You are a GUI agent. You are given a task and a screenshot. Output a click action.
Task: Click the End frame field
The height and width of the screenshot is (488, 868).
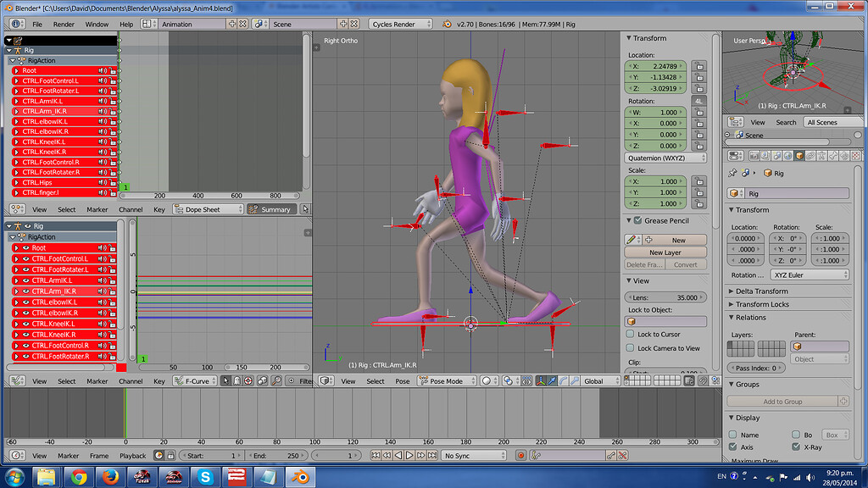pyautogui.click(x=275, y=455)
